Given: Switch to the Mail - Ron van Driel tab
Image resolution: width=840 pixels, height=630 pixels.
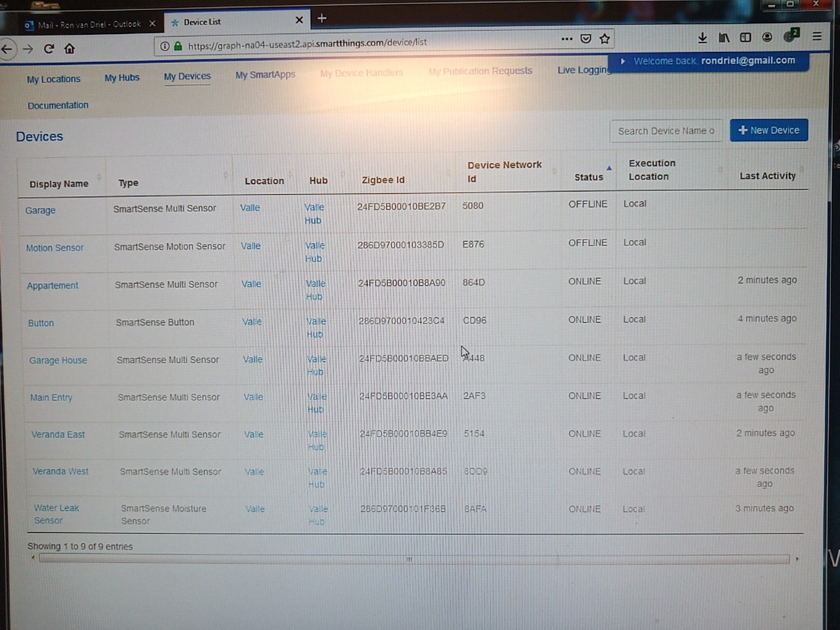Looking at the screenshot, I should pos(89,24).
